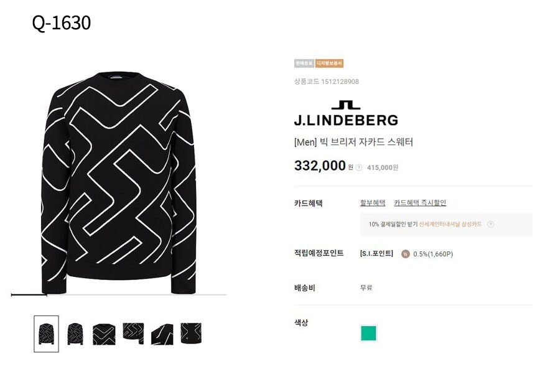The height and width of the screenshot is (392, 535).
Task: Click the question mark icon beside 332,000원
Action: click(x=358, y=167)
